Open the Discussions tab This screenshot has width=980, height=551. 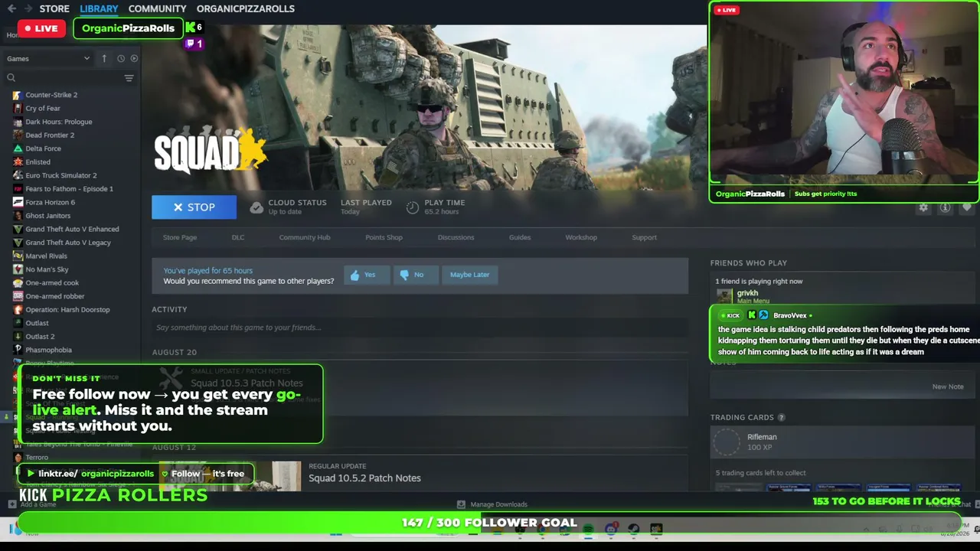(x=456, y=237)
